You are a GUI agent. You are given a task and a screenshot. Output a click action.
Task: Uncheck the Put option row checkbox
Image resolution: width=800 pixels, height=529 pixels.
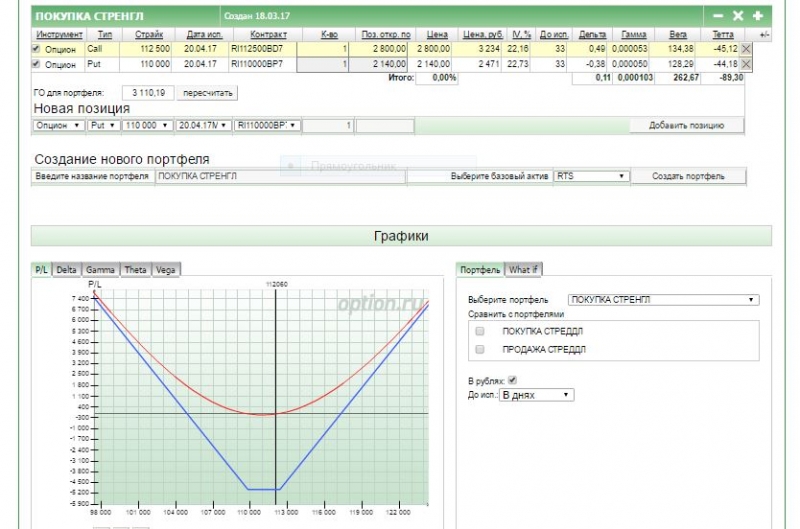[x=37, y=64]
